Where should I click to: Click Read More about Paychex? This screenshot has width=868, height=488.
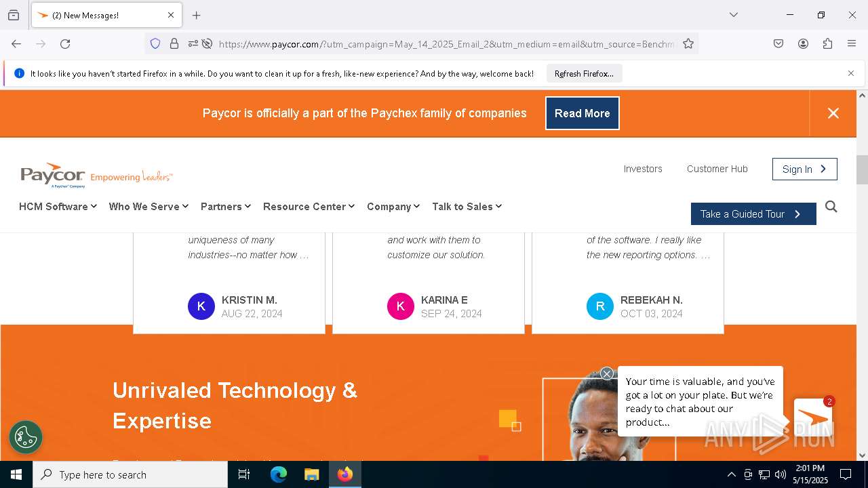click(583, 113)
